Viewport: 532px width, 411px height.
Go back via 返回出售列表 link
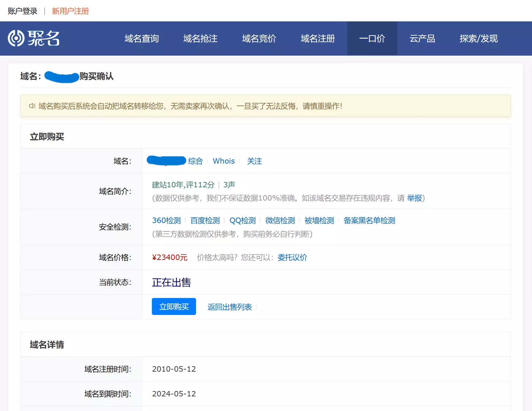(x=230, y=307)
